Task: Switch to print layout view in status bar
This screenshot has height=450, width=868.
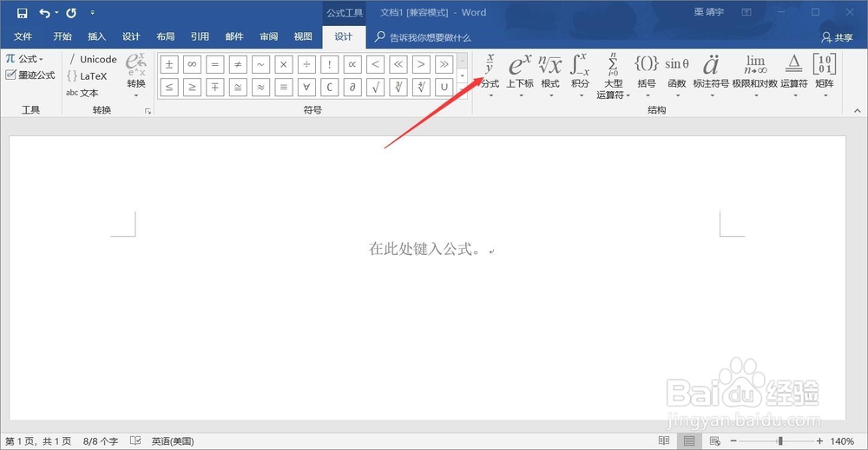Action: (x=689, y=440)
